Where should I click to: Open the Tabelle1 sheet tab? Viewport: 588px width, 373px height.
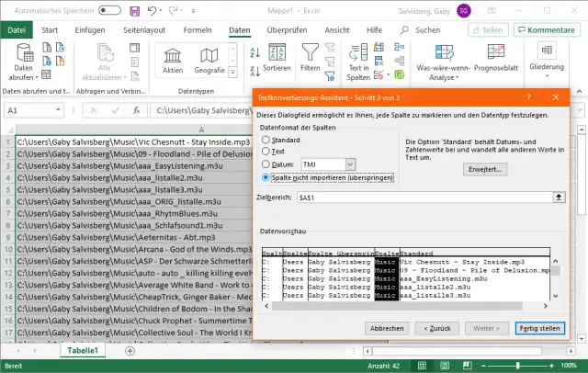pyautogui.click(x=84, y=351)
